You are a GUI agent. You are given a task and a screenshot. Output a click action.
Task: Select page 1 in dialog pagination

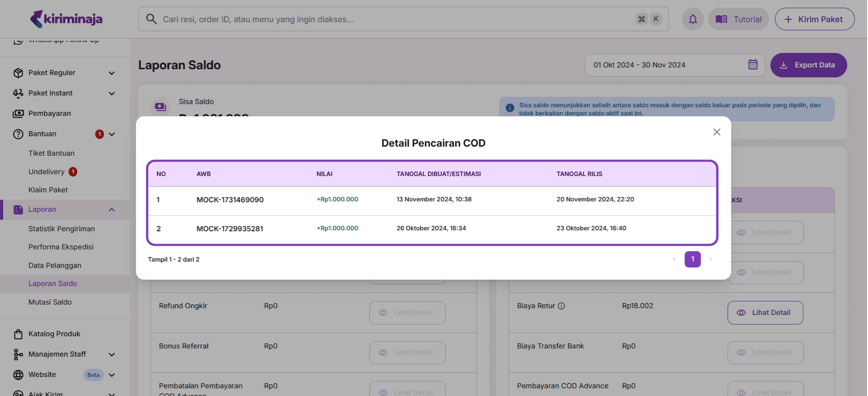click(x=692, y=259)
